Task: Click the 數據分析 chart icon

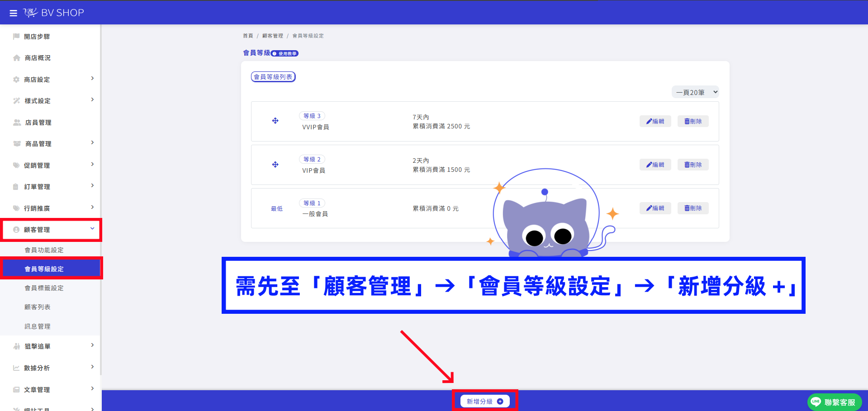Action: tap(16, 368)
